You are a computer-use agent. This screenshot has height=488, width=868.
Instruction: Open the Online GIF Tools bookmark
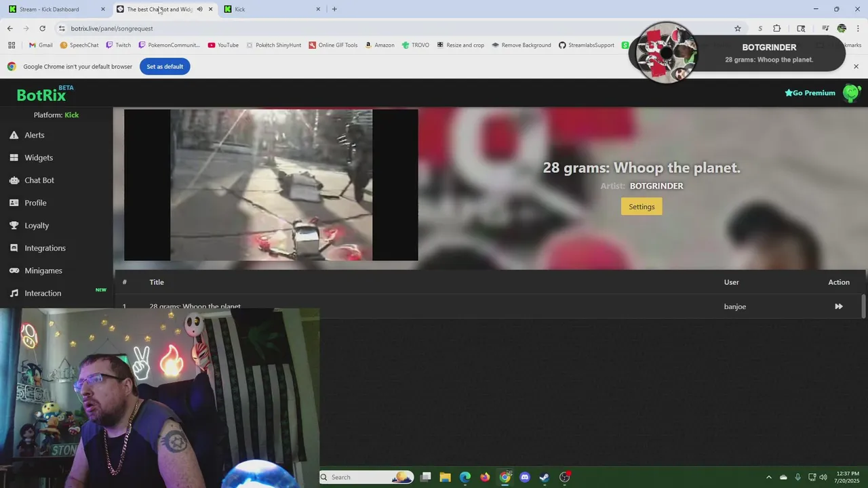click(332, 45)
